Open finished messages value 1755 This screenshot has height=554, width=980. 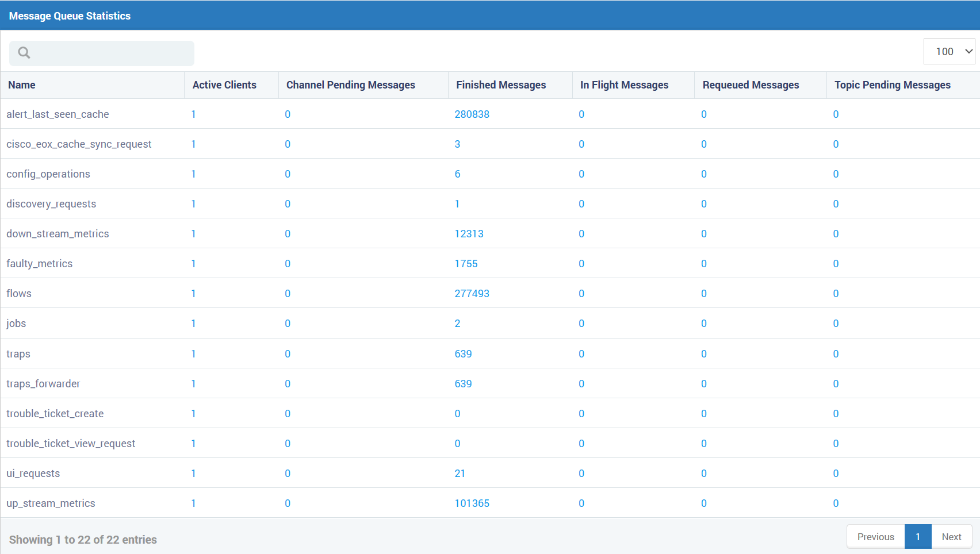pyautogui.click(x=466, y=264)
